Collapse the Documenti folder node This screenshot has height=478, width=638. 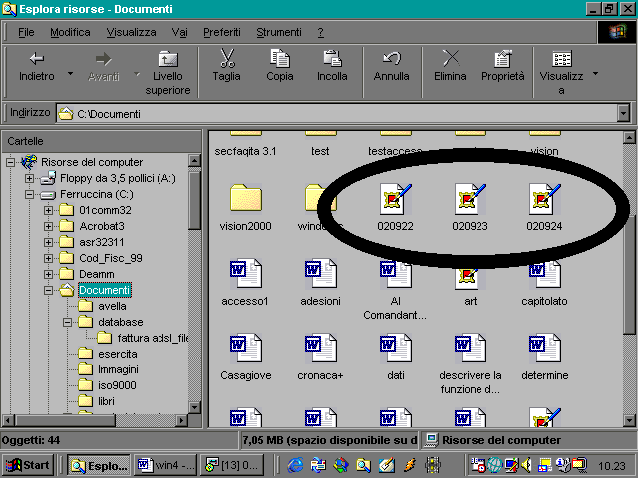48,290
